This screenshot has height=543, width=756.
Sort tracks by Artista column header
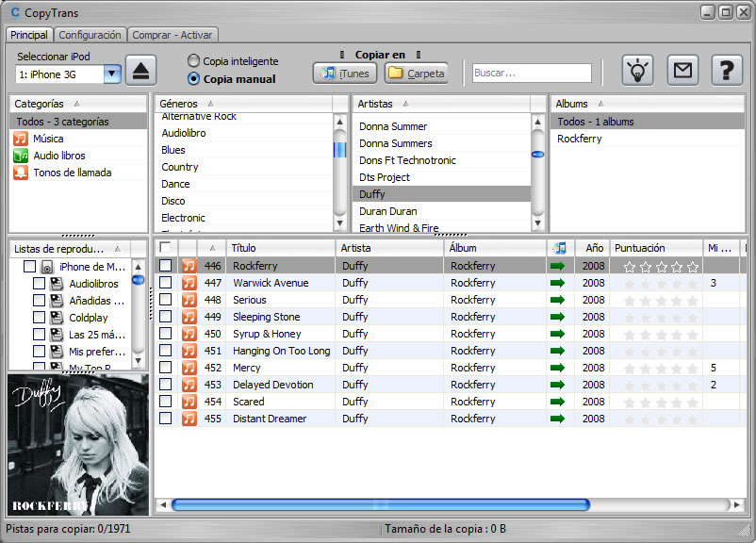tap(390, 248)
